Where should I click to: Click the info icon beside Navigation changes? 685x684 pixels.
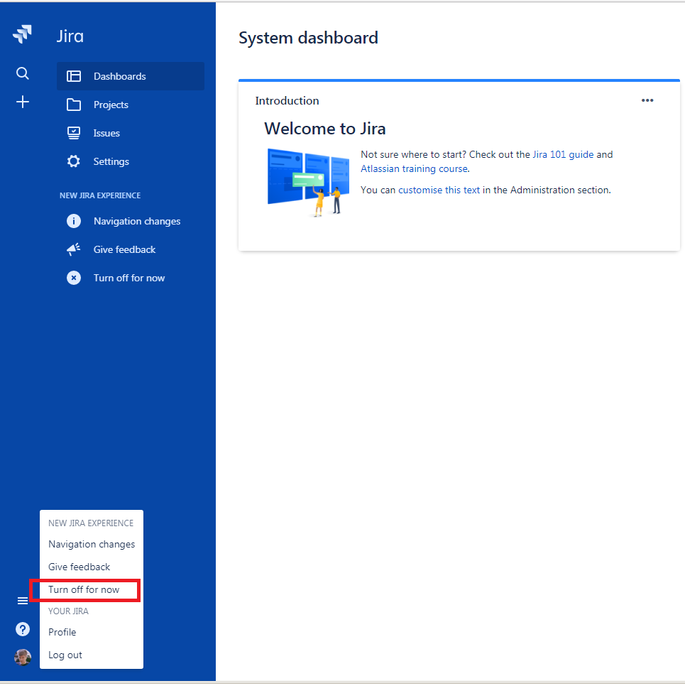[x=73, y=221]
